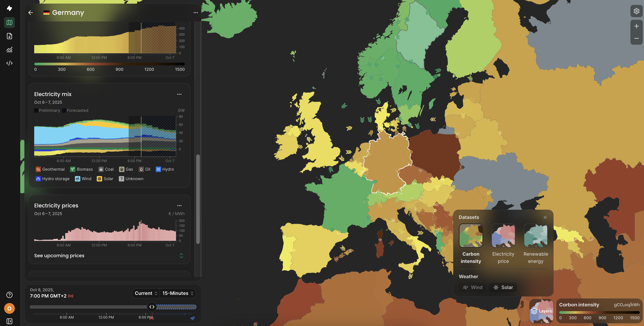
Task: Open the 15-Minutes resolution dropdown
Action: tap(178, 293)
